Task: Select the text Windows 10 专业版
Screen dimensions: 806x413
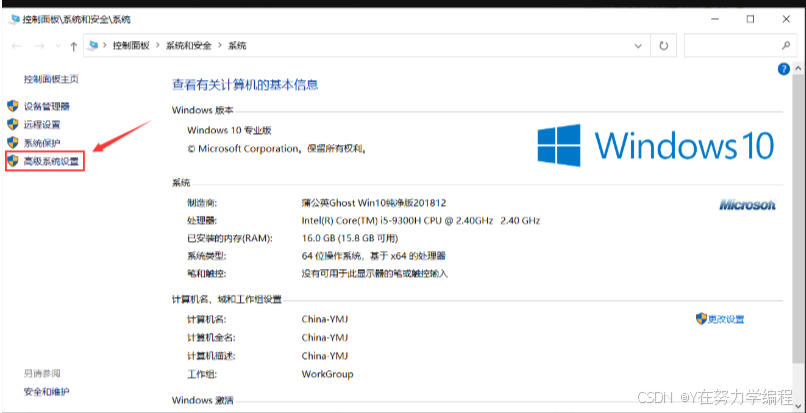Action: (x=229, y=130)
